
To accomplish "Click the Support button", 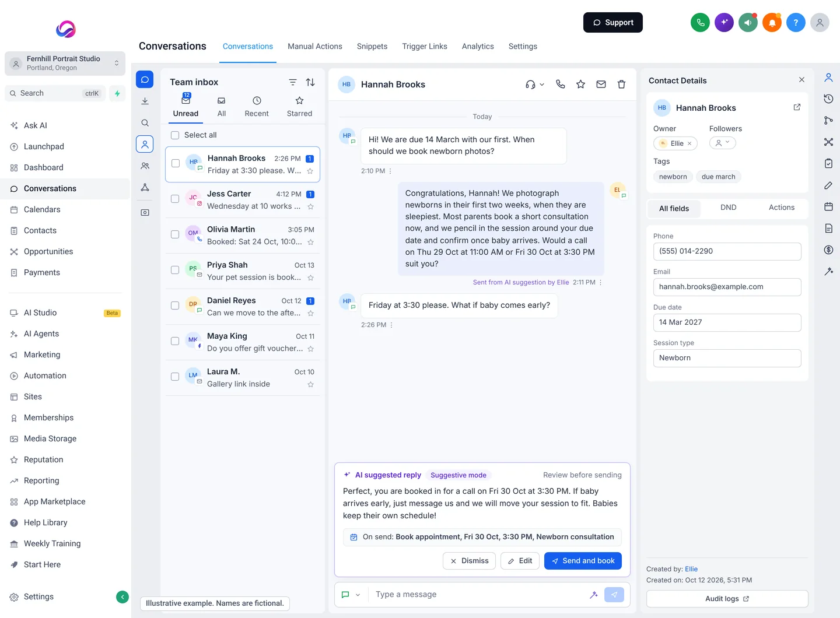I will (613, 23).
